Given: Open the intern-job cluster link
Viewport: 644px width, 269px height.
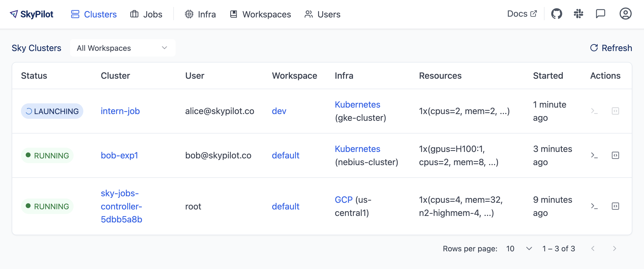Looking at the screenshot, I should (120, 111).
